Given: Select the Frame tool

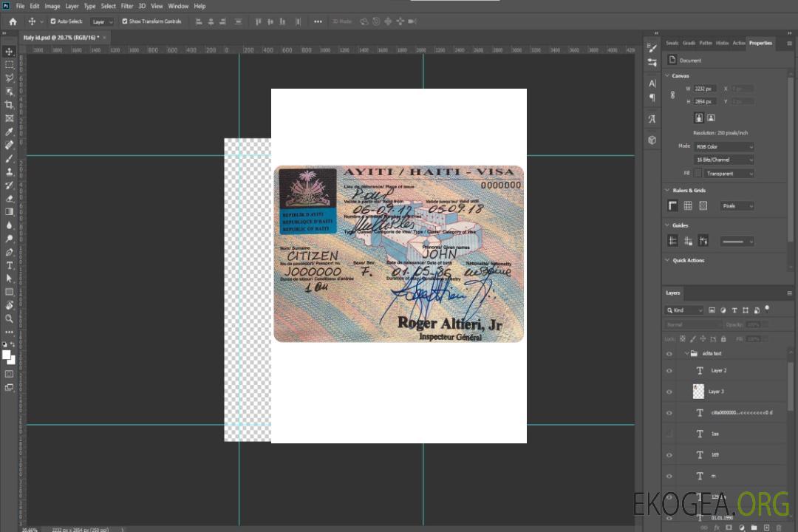Looking at the screenshot, I should 9,118.
